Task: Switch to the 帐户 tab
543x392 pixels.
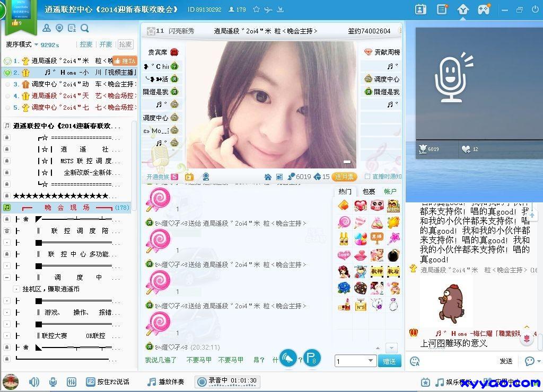Action: pos(390,191)
